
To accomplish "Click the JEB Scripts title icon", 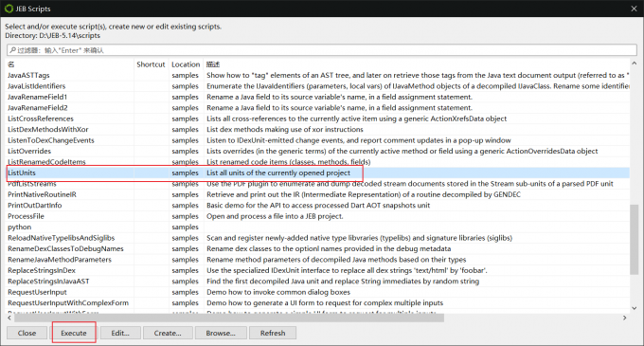I will pos(9,9).
